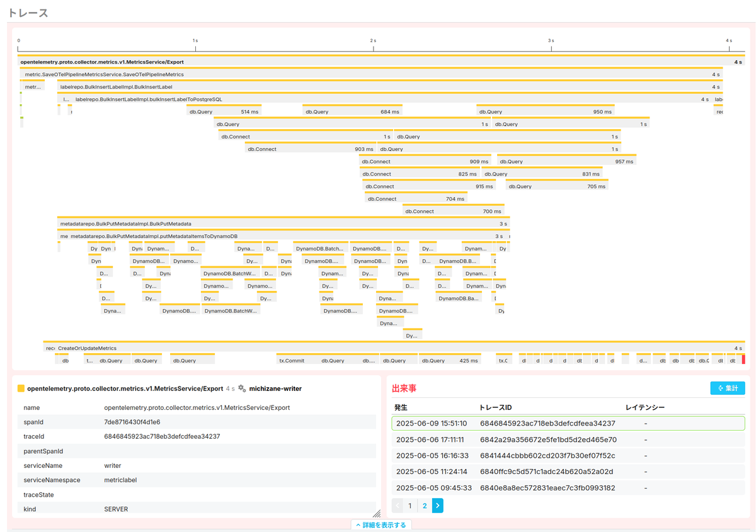Open trace 6840ffc9c5d571c1adc24b620a52a02d row
Image resolution: width=756 pixels, height=532 pixels.
(x=568, y=472)
